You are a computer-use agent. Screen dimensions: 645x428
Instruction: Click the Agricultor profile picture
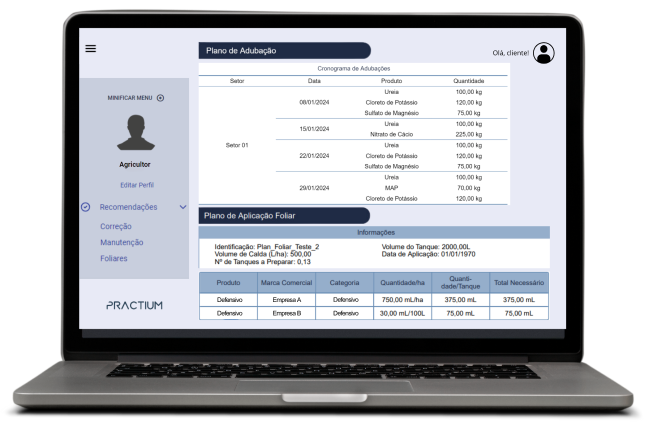pos(135,133)
